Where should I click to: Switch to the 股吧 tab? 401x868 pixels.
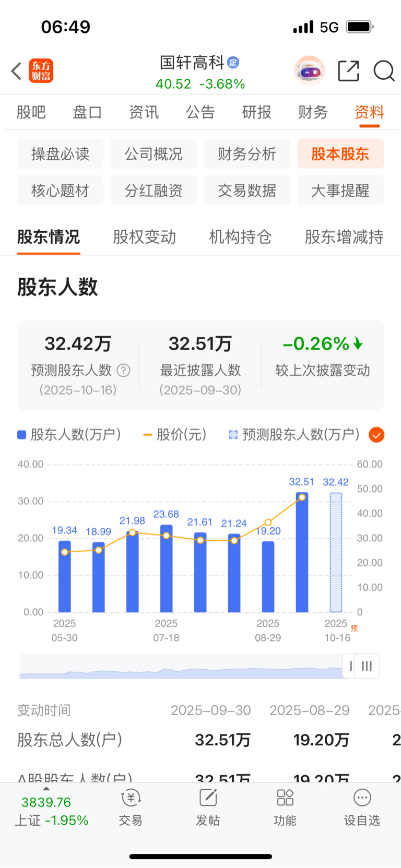click(31, 112)
